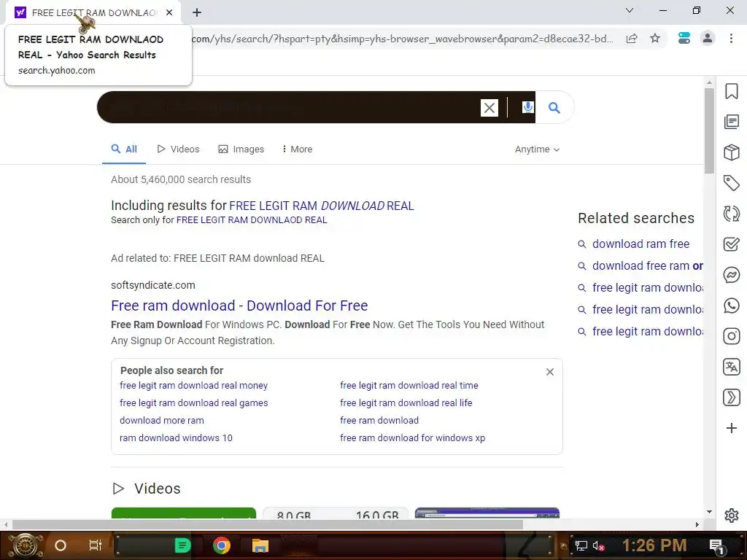This screenshot has width=747, height=560.
Task: Open related search download ram free
Action: (x=640, y=244)
